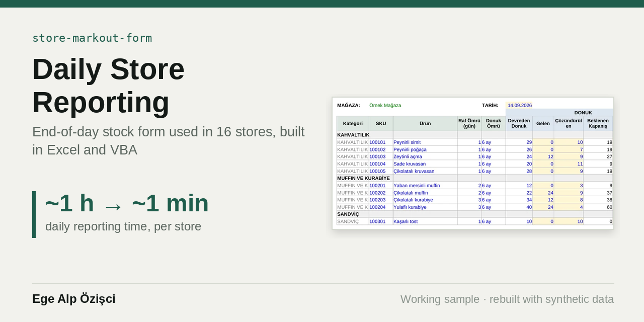Select SKU cell 100101
Image resolution: width=644 pixels, height=322 pixels.
(381, 142)
